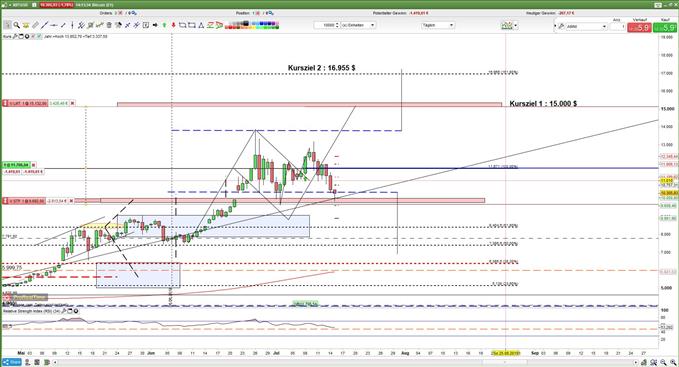Click the trash can delete-objects icon

(109, 25)
